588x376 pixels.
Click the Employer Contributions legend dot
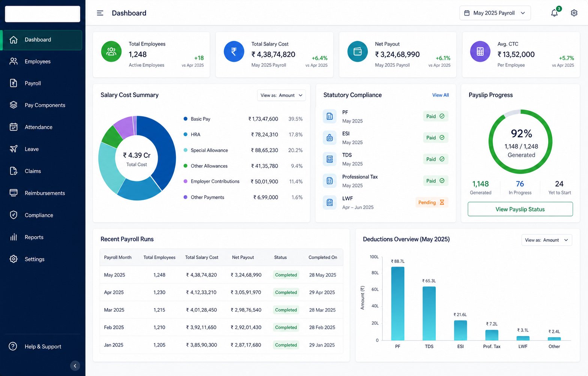tap(185, 181)
